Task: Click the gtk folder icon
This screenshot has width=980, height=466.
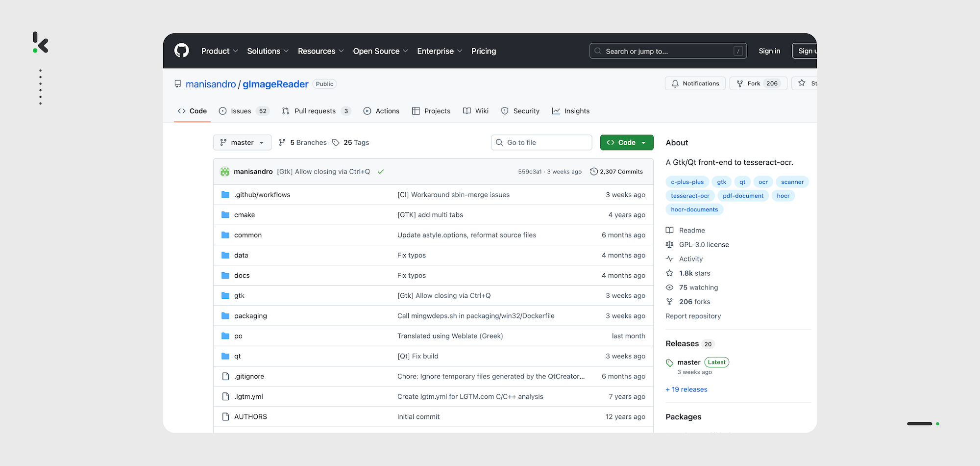Action: pyautogui.click(x=225, y=295)
